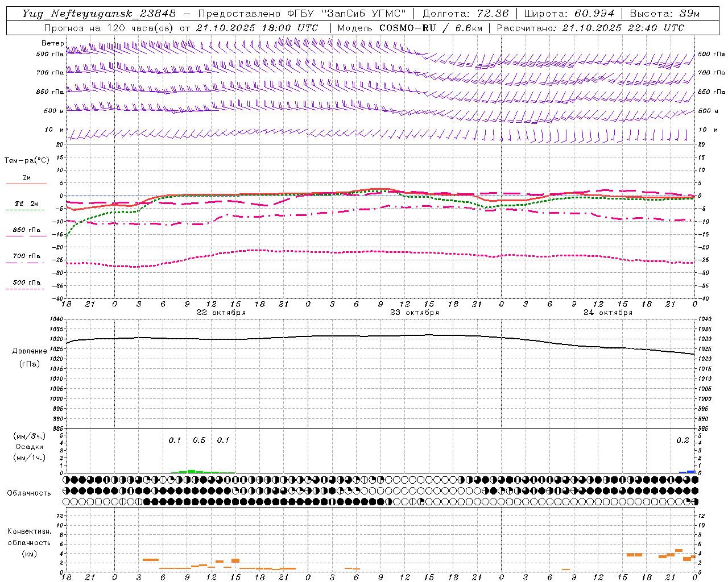Viewport: 728px width, 582px height.
Task: Click the "Долгота: 72.36" header field
Action: [465, 14]
